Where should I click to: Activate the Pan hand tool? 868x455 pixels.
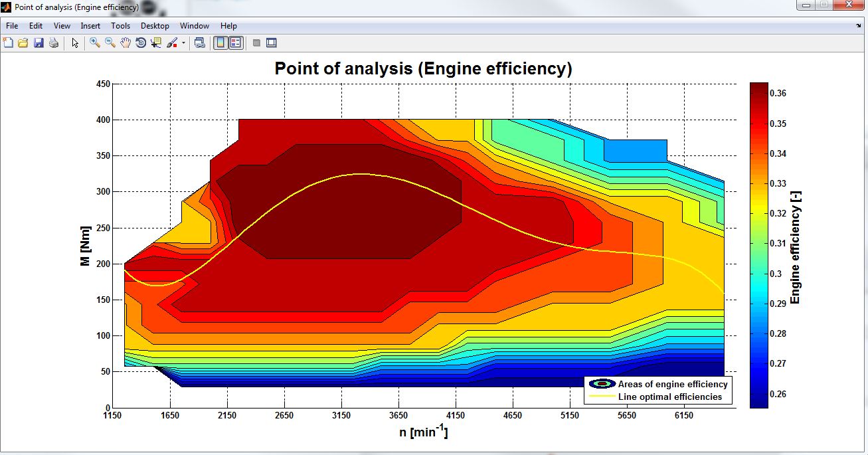pyautogui.click(x=126, y=43)
